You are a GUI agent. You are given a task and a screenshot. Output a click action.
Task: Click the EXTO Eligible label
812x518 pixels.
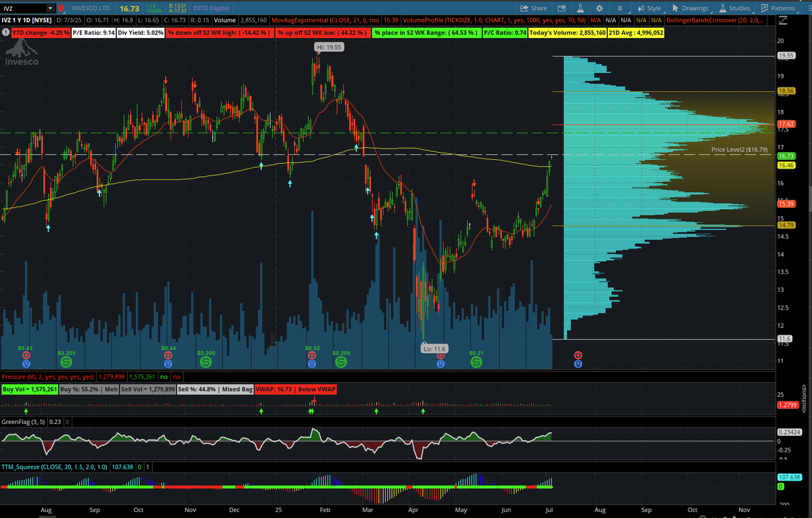click(x=211, y=8)
